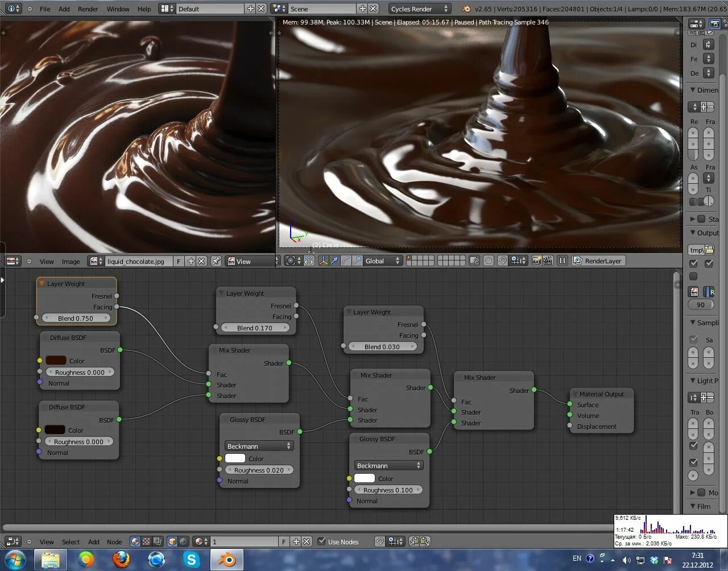Click the material name field showing 1

(244, 541)
